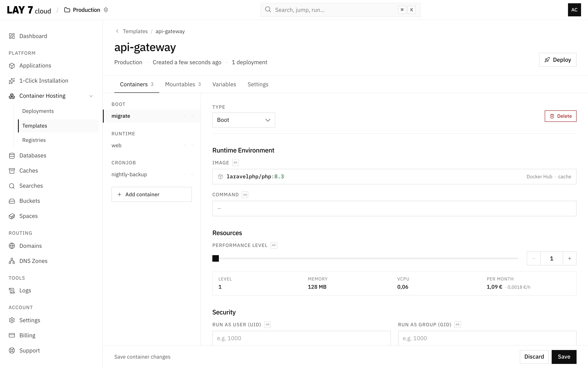
Task: Select the nightly-backup cronjob container
Action: (129, 174)
